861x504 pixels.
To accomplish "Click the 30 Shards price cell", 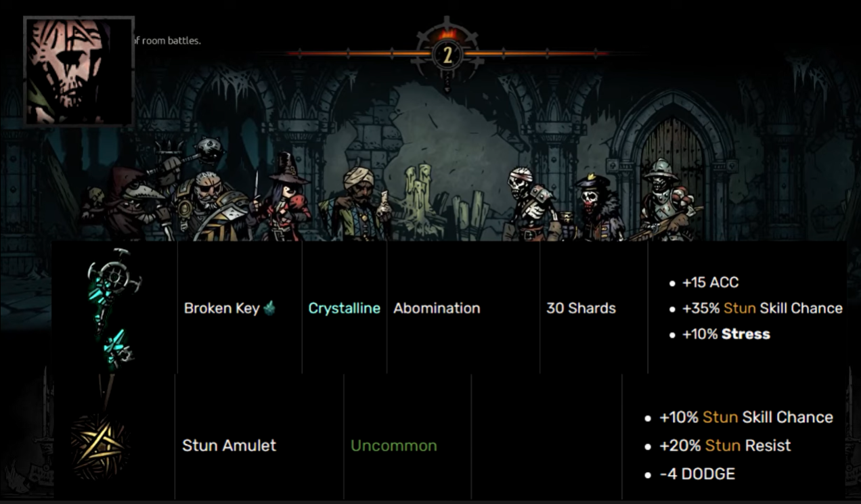I will point(581,308).
